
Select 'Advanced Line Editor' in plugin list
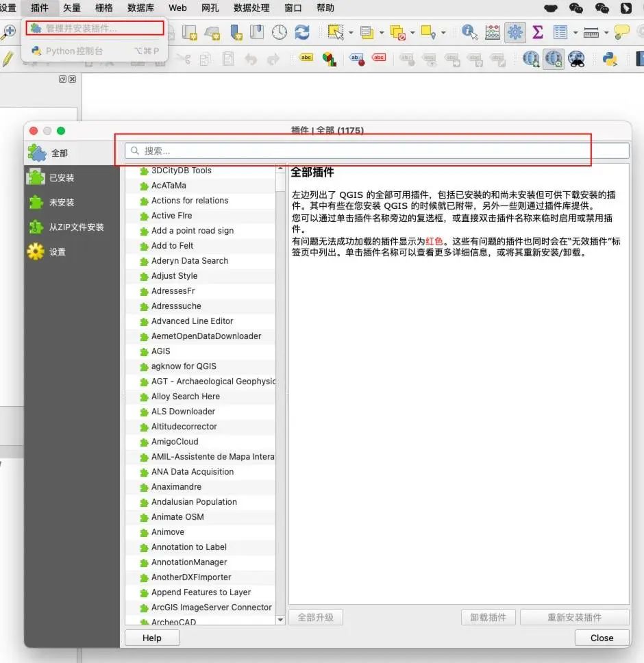tap(201, 321)
